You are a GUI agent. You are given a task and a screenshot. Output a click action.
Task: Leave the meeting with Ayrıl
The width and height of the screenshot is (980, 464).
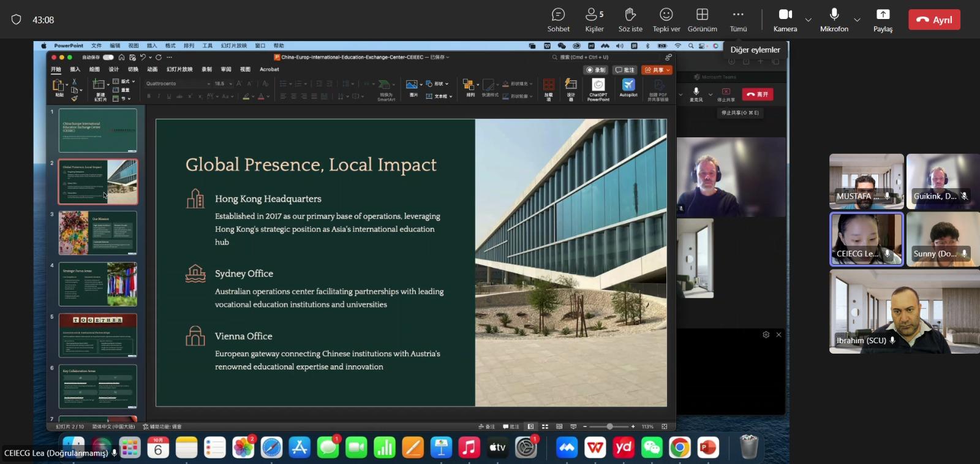(934, 20)
